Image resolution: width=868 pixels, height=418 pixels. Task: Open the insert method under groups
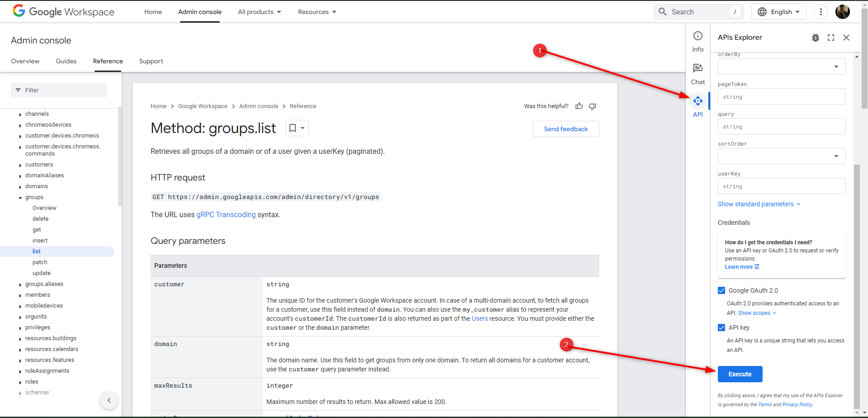coord(40,241)
